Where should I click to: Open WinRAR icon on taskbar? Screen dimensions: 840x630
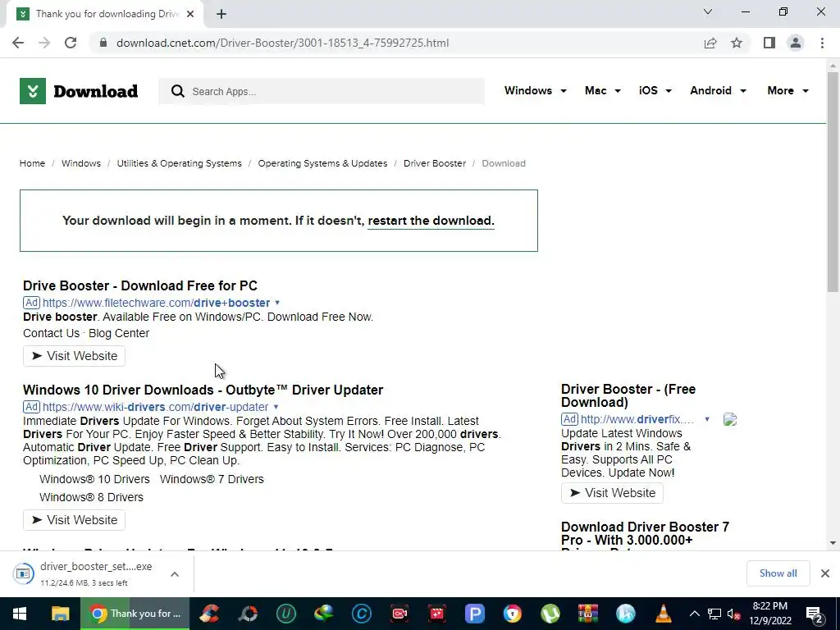click(587, 614)
